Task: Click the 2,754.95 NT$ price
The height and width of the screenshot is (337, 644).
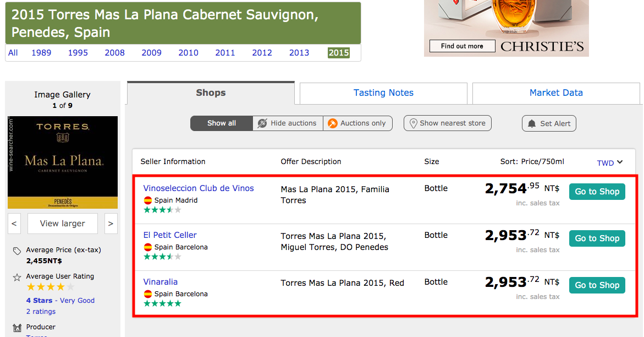Action: (x=522, y=188)
